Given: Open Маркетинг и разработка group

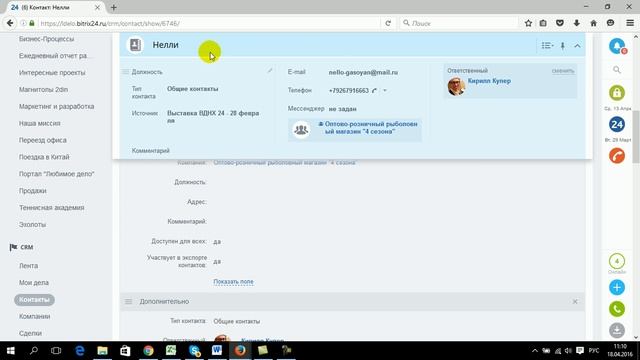Looking at the screenshot, I should point(56,107).
